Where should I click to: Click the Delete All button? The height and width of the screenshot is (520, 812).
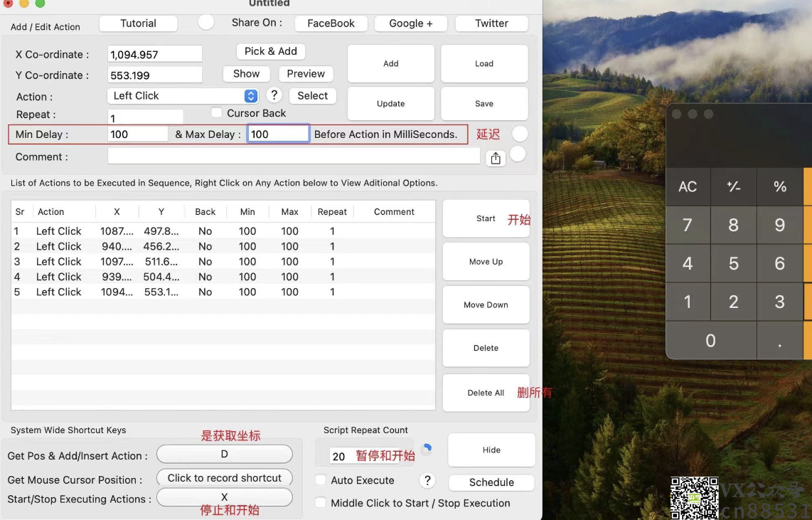(486, 393)
